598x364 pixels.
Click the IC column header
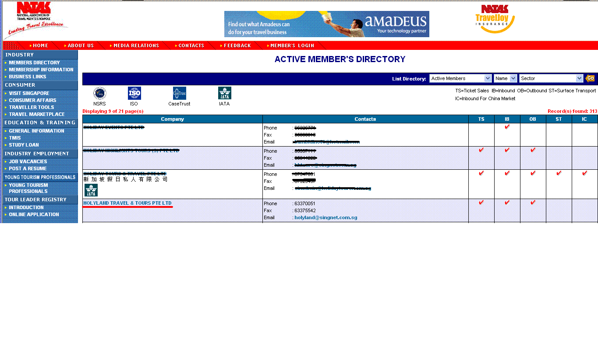coord(585,119)
